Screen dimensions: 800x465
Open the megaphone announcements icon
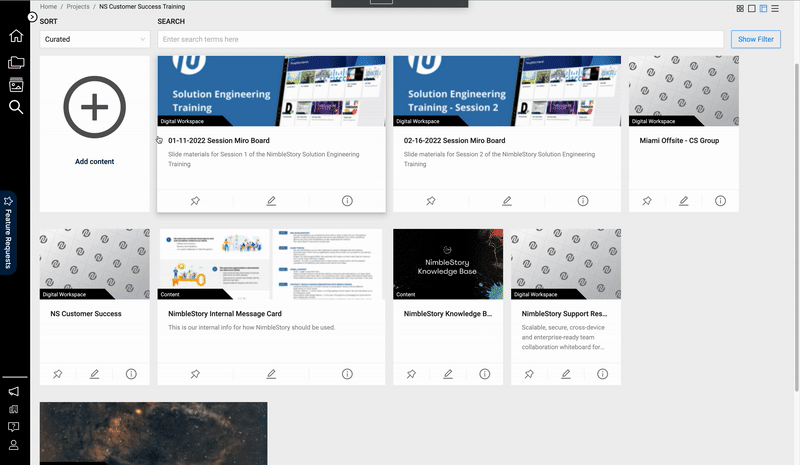[14, 391]
